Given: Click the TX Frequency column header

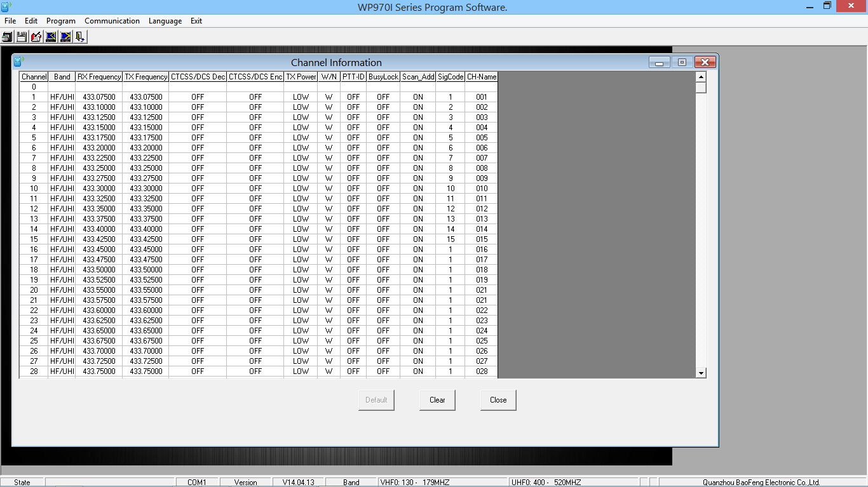Looking at the screenshot, I should [146, 77].
